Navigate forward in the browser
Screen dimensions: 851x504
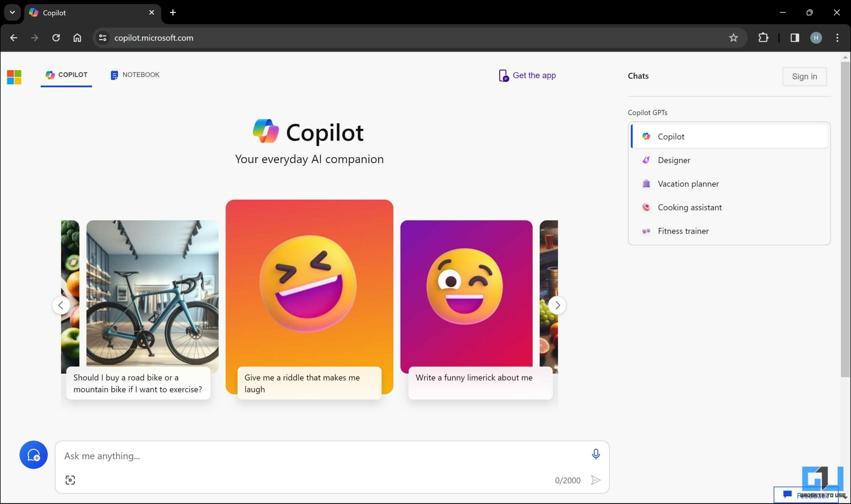(35, 38)
